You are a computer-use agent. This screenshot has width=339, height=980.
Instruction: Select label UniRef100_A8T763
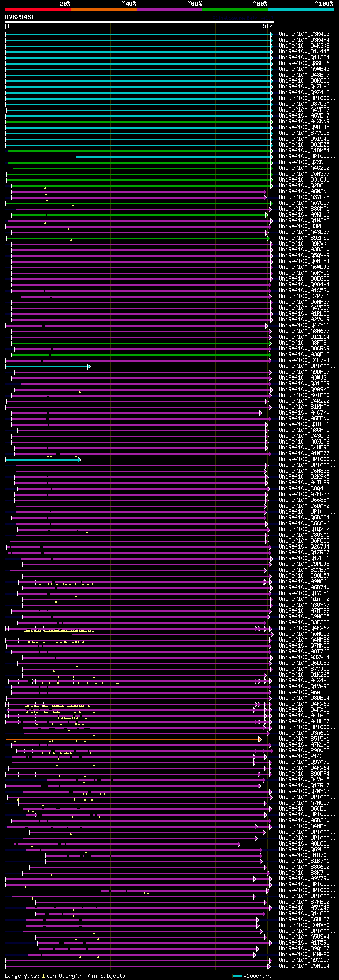point(304,652)
